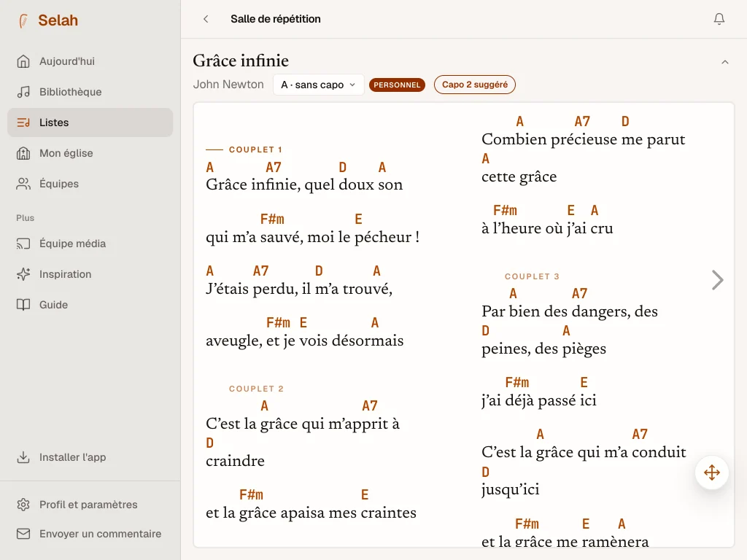747x560 pixels.
Task: Click the lyric "peines, des pièges"
Action: 544,349
